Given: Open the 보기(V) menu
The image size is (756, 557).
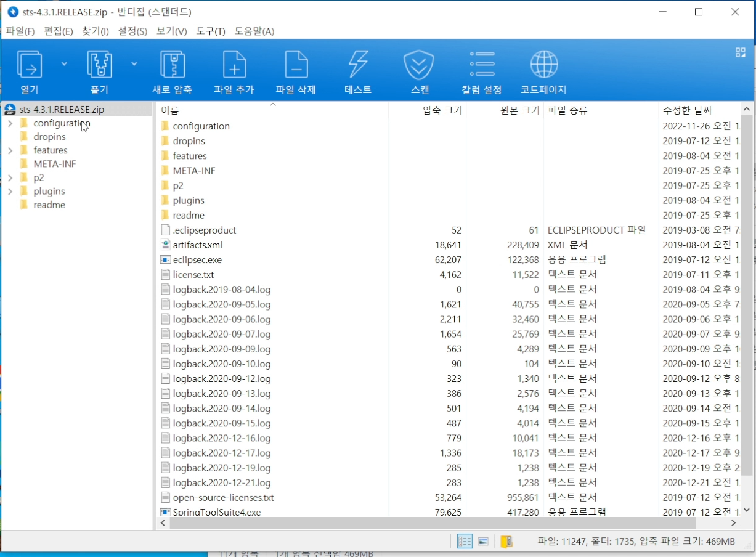Looking at the screenshot, I should 171,31.
